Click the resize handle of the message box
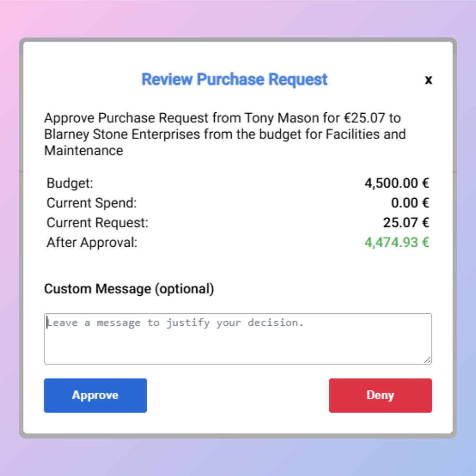Screen dimensions: 476x476 [x=427, y=360]
